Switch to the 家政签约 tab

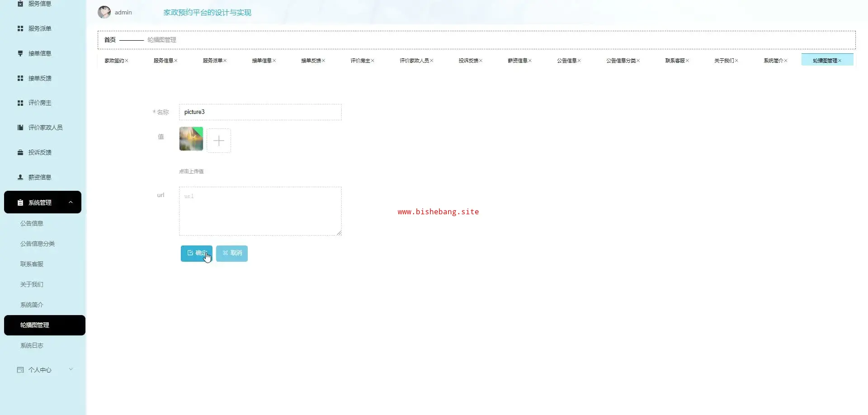tap(114, 61)
